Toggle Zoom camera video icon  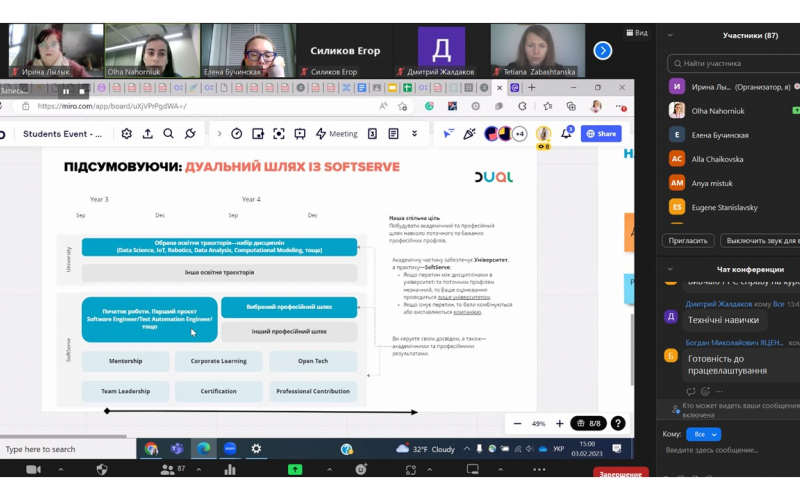point(33,469)
